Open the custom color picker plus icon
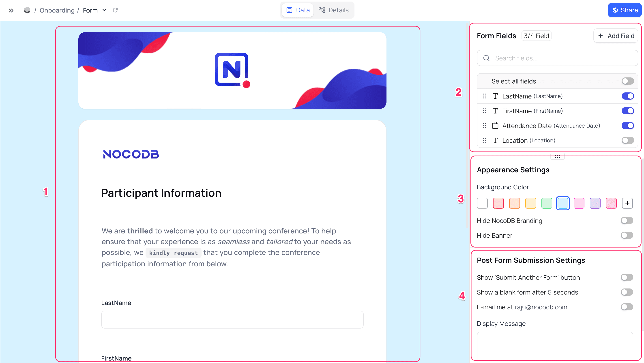 (x=627, y=203)
